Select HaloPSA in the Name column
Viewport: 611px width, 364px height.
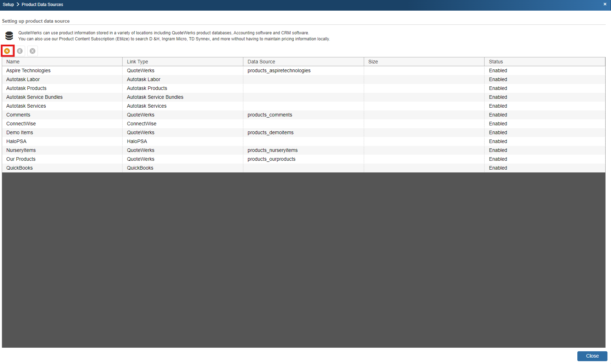coord(16,141)
